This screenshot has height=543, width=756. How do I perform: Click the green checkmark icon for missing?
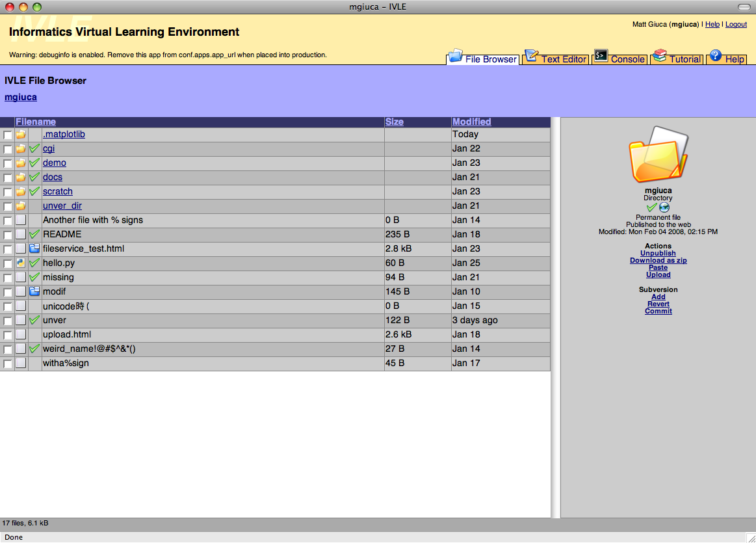click(x=34, y=277)
